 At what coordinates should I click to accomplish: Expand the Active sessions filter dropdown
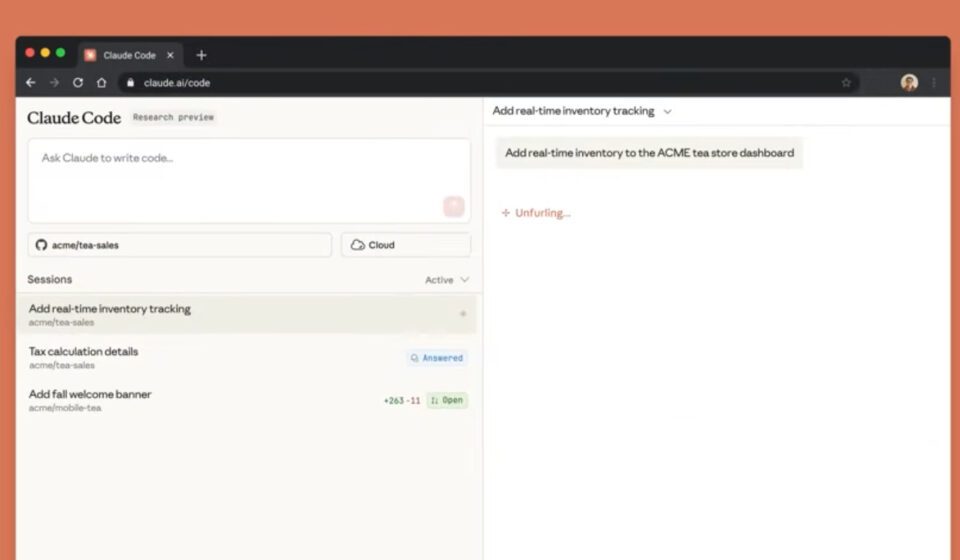pos(447,280)
